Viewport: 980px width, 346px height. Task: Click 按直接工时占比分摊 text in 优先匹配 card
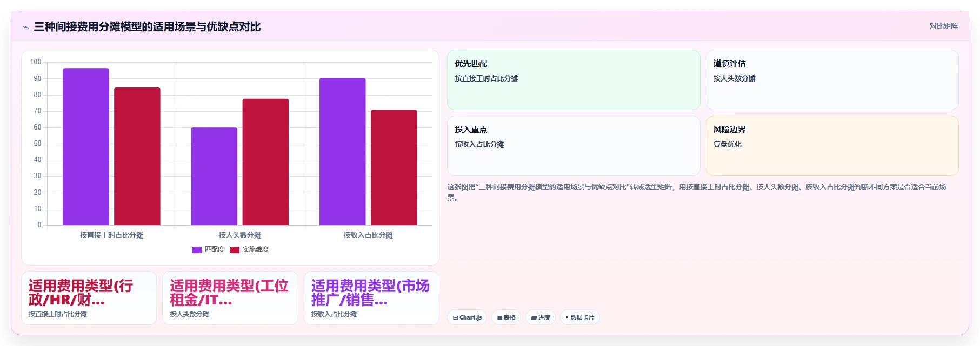click(486, 78)
